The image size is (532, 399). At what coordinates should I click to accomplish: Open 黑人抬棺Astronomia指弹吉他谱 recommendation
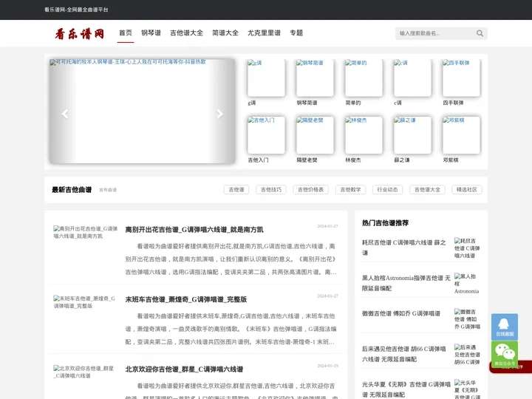pos(406,283)
